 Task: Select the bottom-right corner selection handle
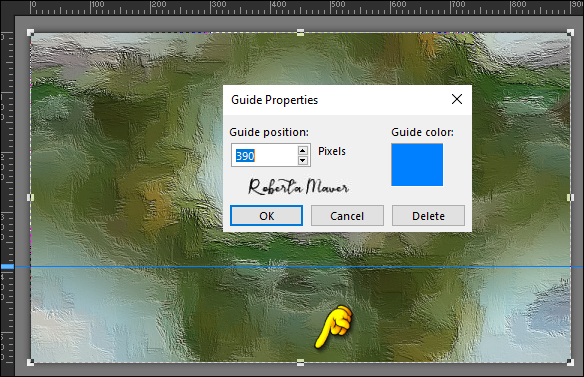(x=570, y=362)
